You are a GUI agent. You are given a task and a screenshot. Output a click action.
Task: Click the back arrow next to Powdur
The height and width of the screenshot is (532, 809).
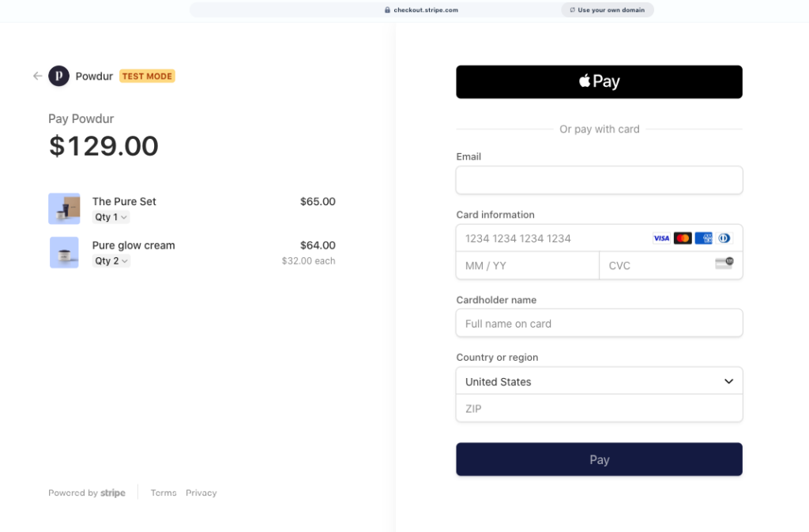(x=37, y=77)
